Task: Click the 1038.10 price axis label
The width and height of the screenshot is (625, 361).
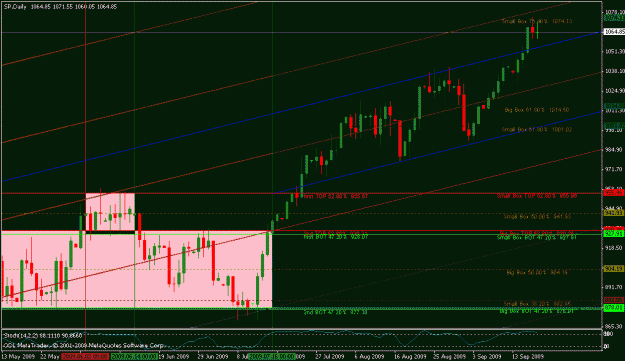Action: pos(614,71)
